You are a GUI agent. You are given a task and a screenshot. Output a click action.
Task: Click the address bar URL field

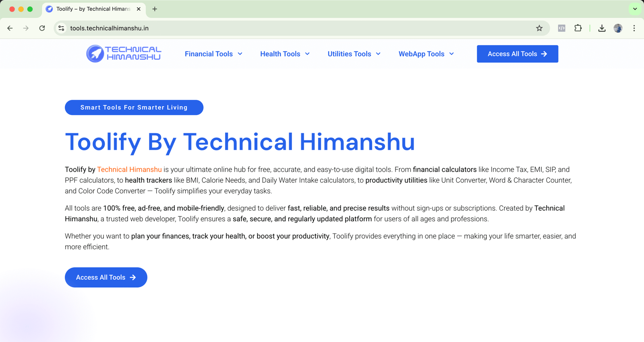pos(282,28)
